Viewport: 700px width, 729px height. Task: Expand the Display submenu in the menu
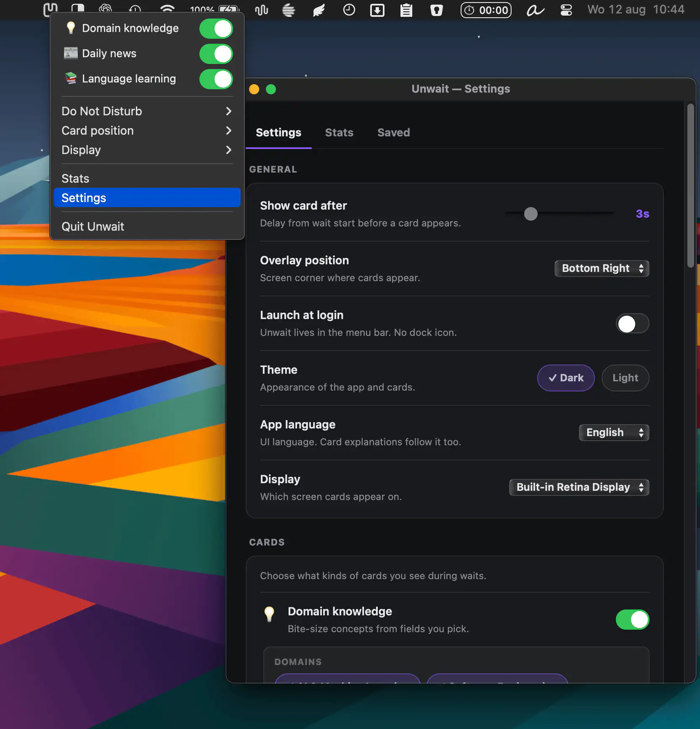147,150
